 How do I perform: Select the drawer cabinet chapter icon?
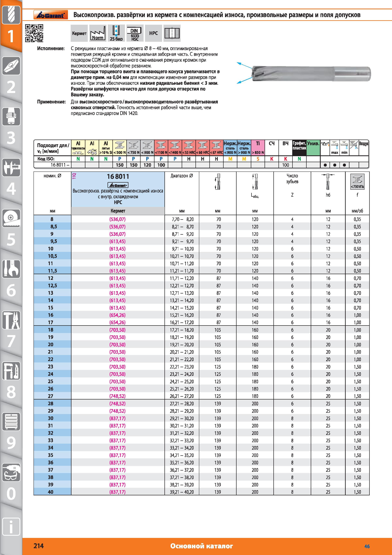pos(11,422)
